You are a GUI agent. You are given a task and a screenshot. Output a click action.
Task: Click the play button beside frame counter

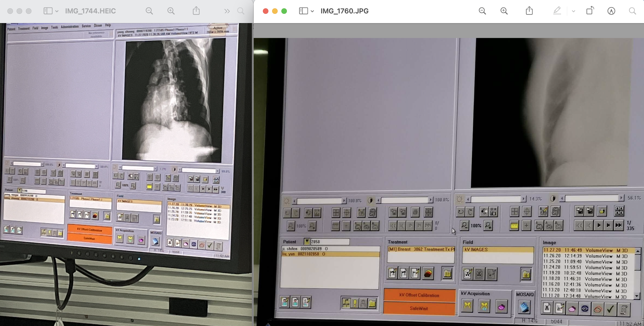[599, 225]
